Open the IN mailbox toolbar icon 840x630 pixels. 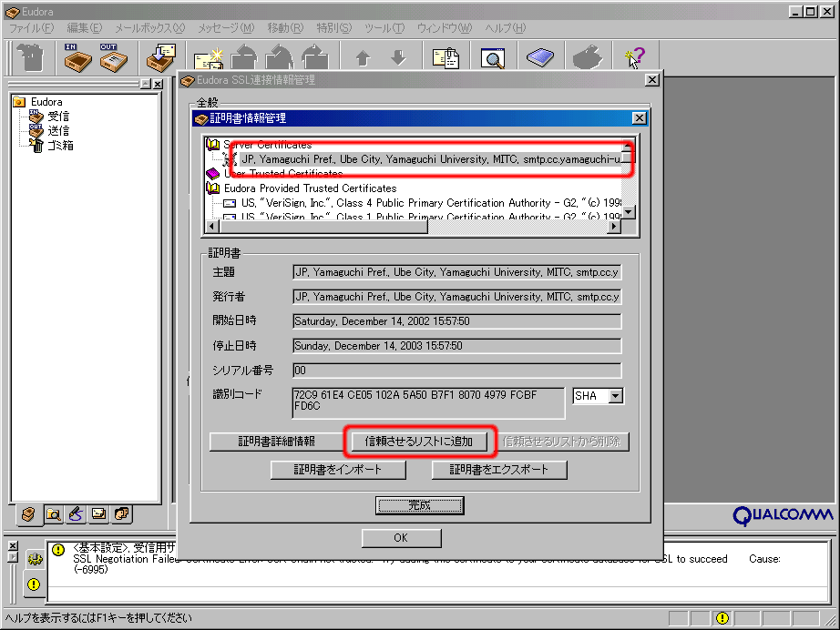pos(77,57)
